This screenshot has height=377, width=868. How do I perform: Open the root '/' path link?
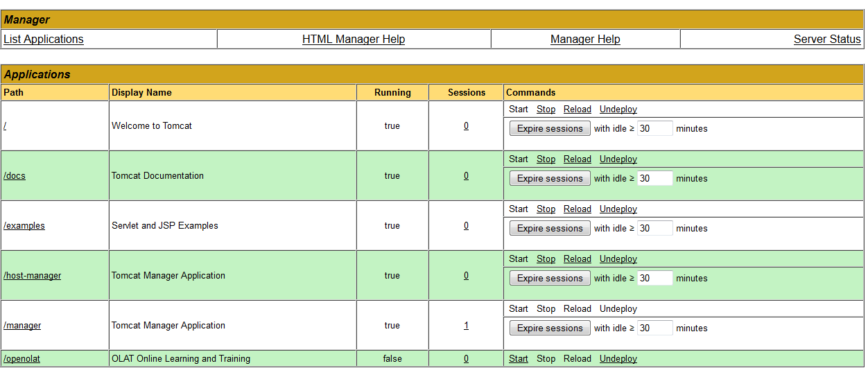5,126
